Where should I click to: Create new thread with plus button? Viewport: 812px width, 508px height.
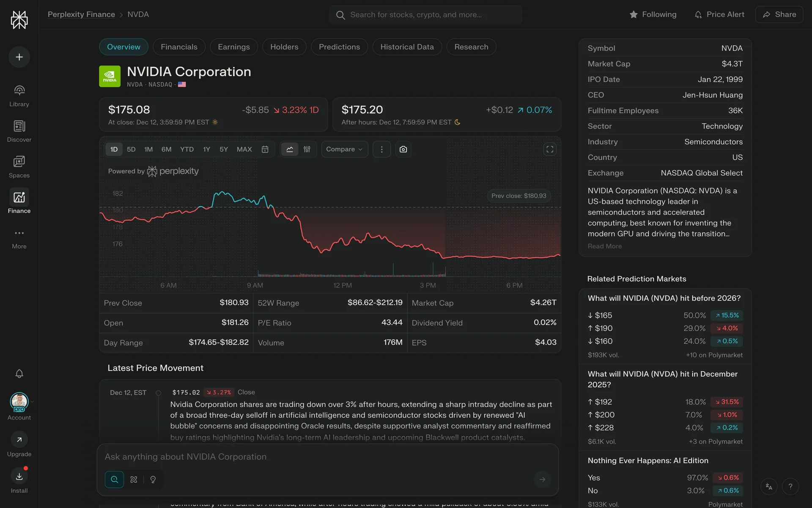coord(19,57)
